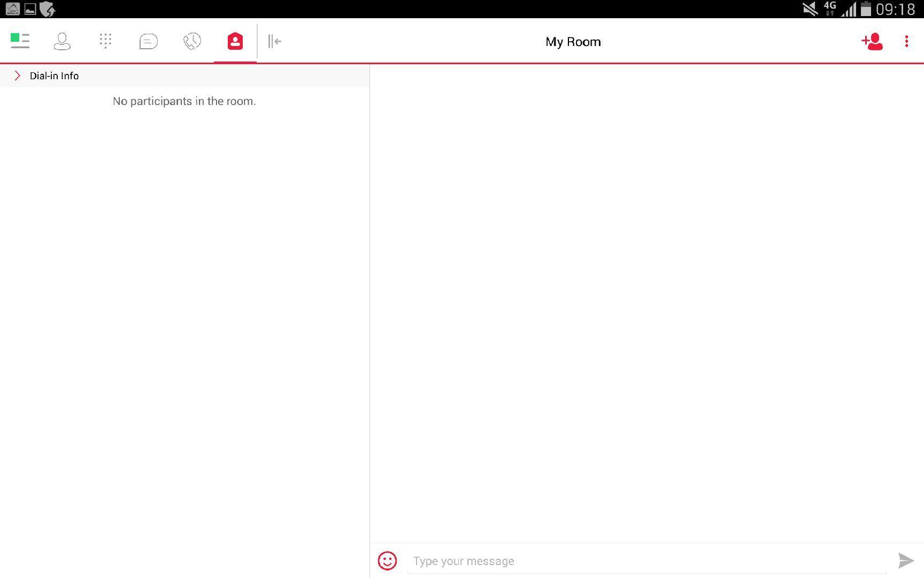Open the emoji picker
This screenshot has width=924, height=578.
click(x=387, y=560)
